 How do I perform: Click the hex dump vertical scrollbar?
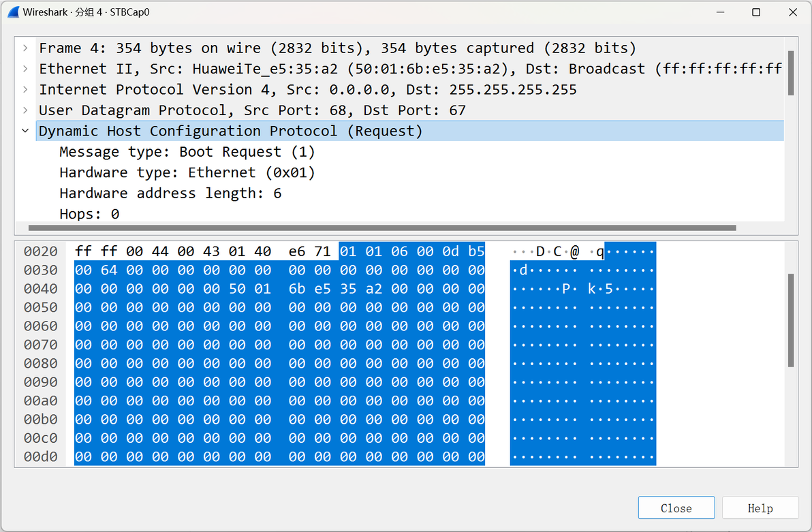pyautogui.click(x=791, y=320)
